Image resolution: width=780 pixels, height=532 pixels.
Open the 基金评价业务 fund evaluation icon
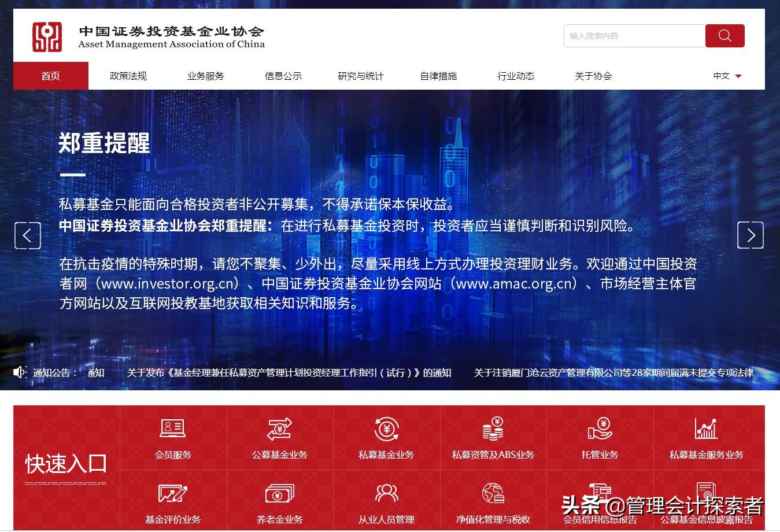click(x=172, y=502)
